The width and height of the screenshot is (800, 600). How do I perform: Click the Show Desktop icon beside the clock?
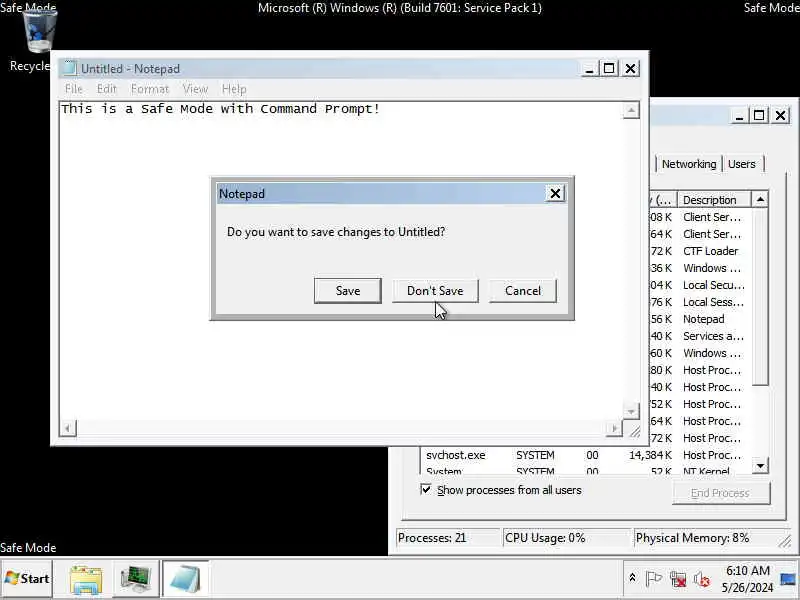click(x=787, y=579)
